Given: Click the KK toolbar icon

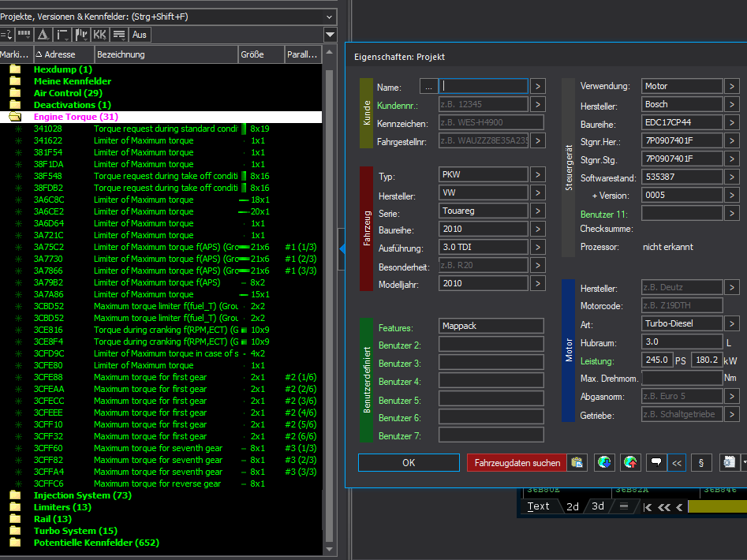Looking at the screenshot, I should pyautogui.click(x=99, y=35).
